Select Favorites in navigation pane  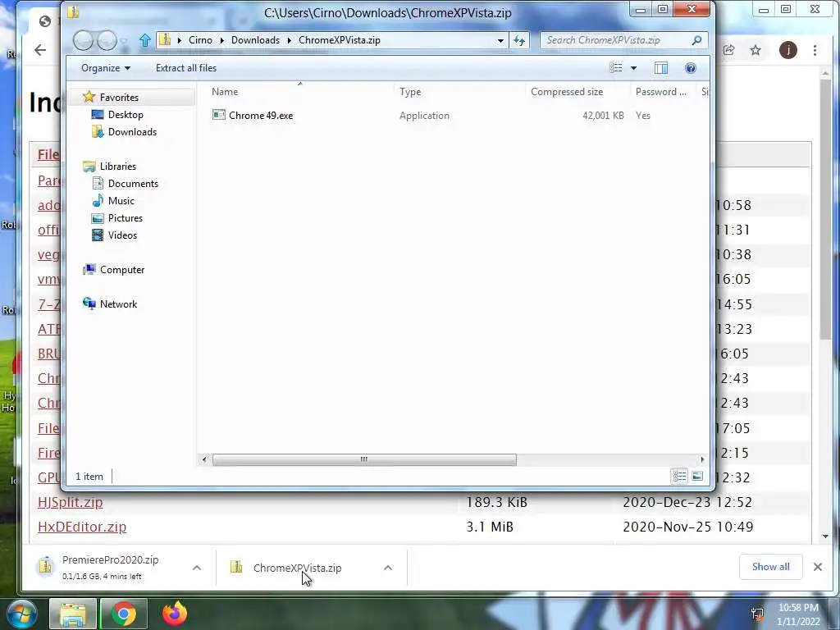click(x=119, y=97)
